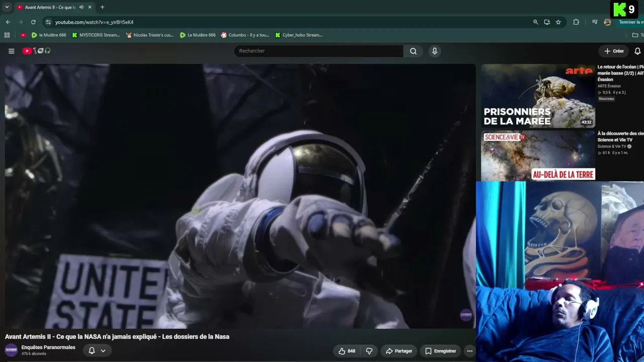Open the Chrome profile avatar

pos(607,22)
